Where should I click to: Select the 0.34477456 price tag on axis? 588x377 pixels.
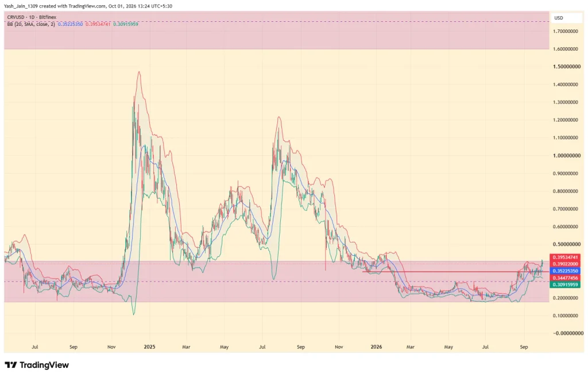(x=565, y=278)
